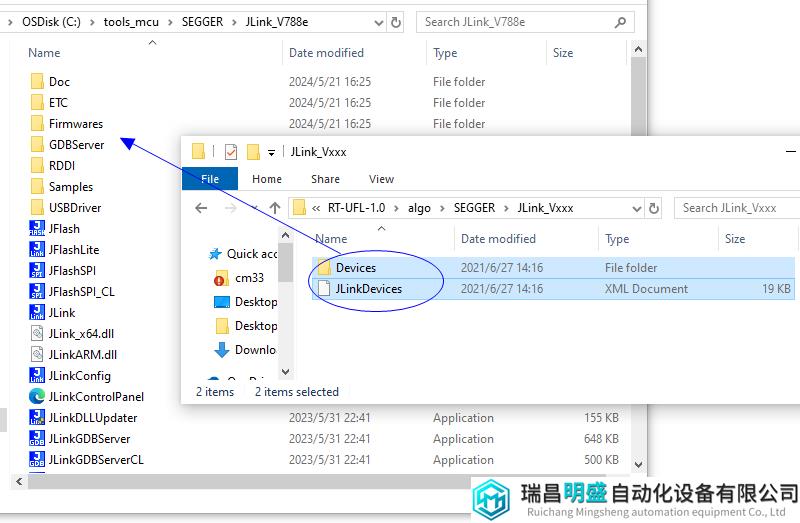This screenshot has width=800, height=523.
Task: Click Search JLink_V788e input field
Action: click(515, 22)
